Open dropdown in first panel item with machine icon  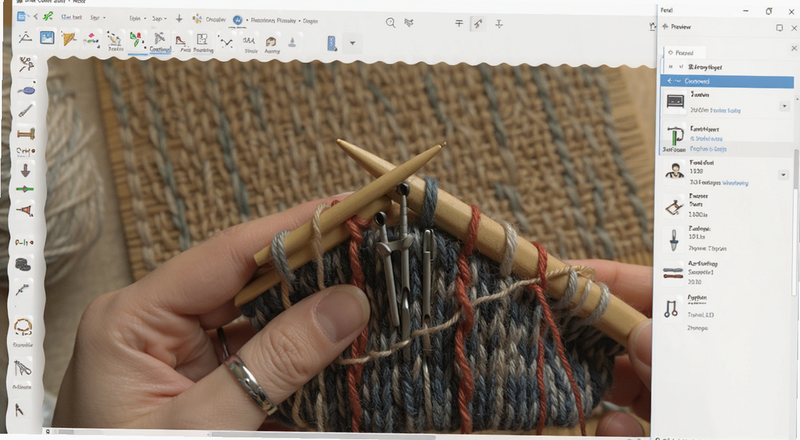pos(784,106)
